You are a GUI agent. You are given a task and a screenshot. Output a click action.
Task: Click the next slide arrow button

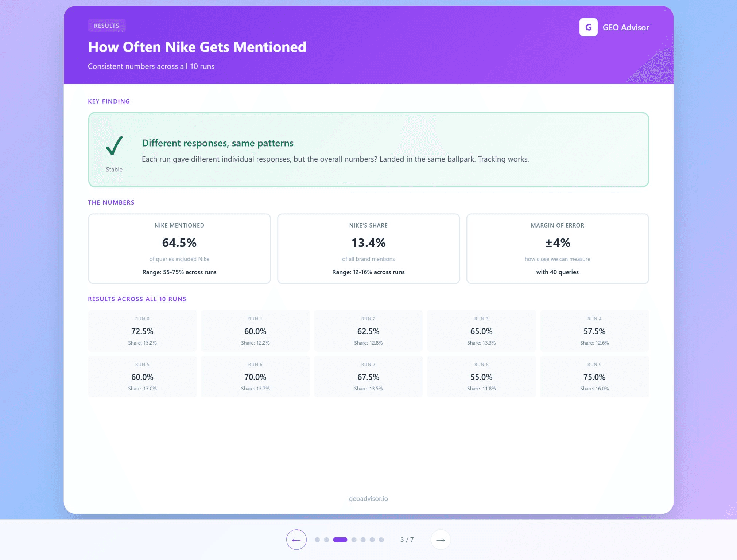[x=441, y=540]
